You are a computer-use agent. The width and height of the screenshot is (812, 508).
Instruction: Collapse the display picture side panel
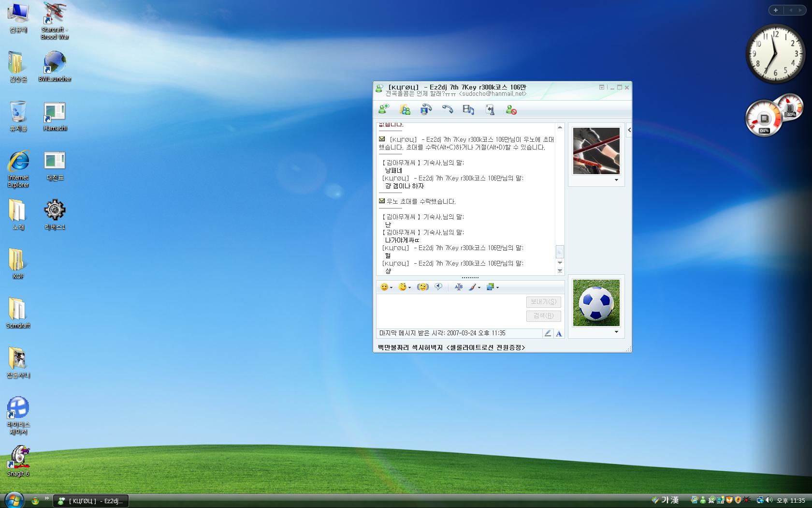coord(629,130)
